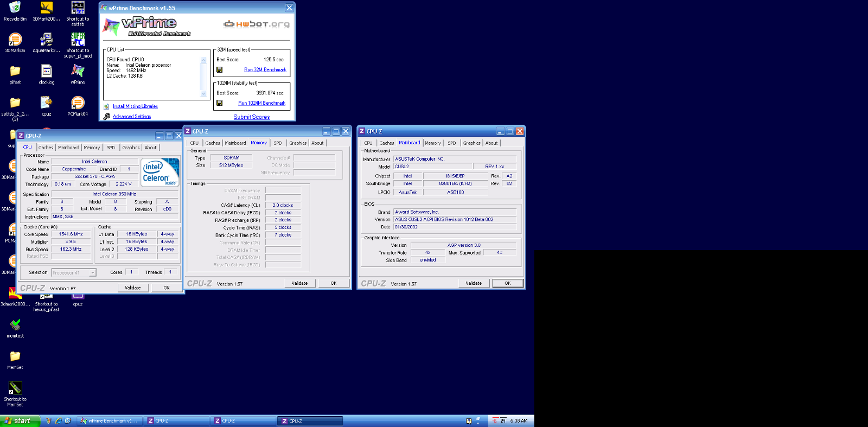
Task: Open the Shortcut to super_pi_mod icon
Action: [x=78, y=45]
